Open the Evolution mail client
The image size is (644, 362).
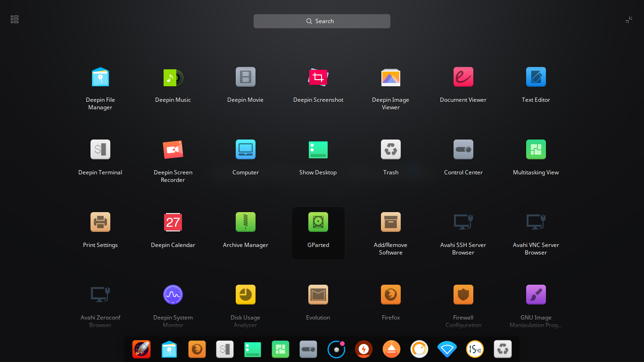[318, 295]
